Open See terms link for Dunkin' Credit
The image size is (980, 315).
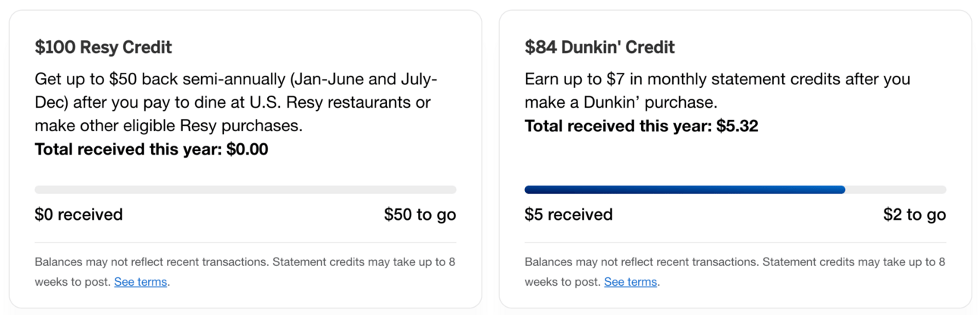coord(630,282)
